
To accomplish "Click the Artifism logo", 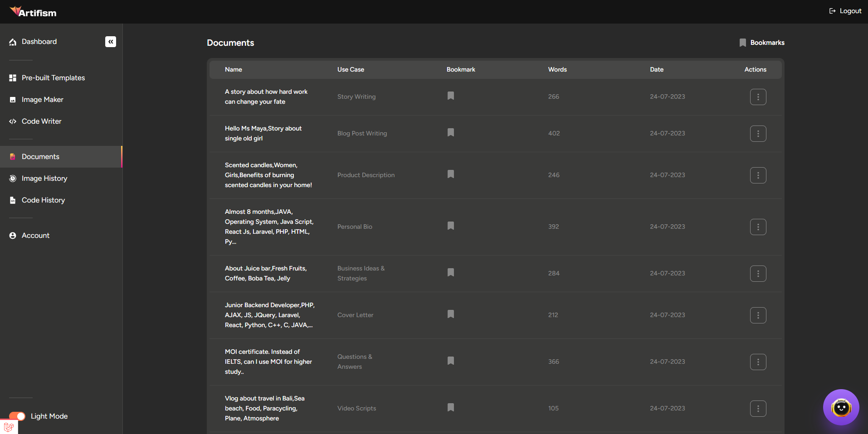I will click(x=34, y=12).
